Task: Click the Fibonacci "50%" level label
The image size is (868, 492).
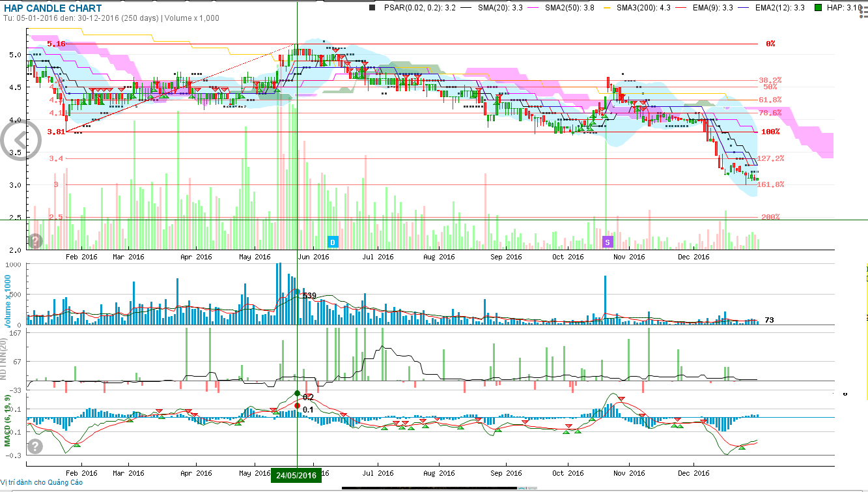Action: coord(770,87)
